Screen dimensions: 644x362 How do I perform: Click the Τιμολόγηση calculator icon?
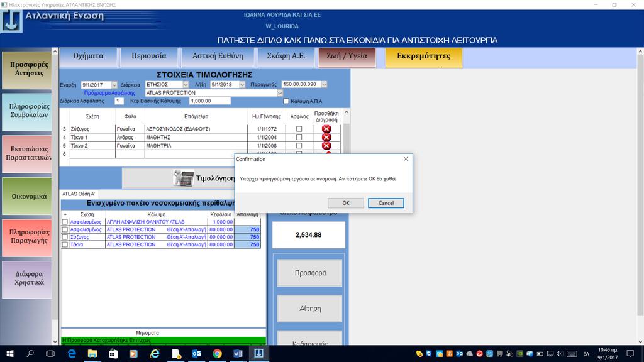pos(184,178)
